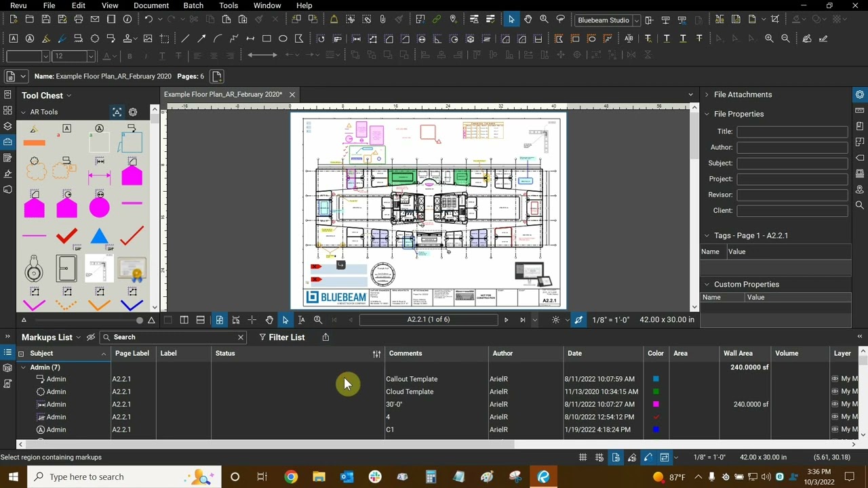Viewport: 868px width, 488px height.
Task: Sort markups by the Date column header
Action: 574,353
